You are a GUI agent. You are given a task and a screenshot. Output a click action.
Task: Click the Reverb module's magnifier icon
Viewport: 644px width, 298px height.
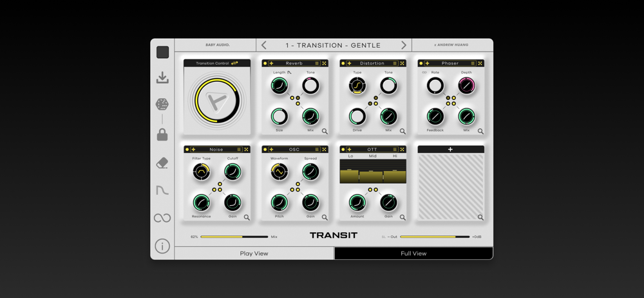(x=325, y=132)
